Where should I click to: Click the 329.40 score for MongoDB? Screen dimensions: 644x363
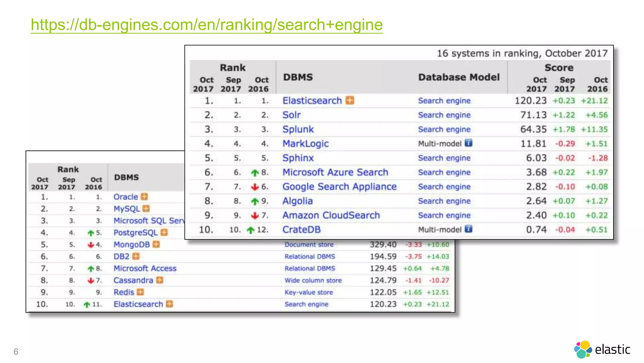coord(383,245)
